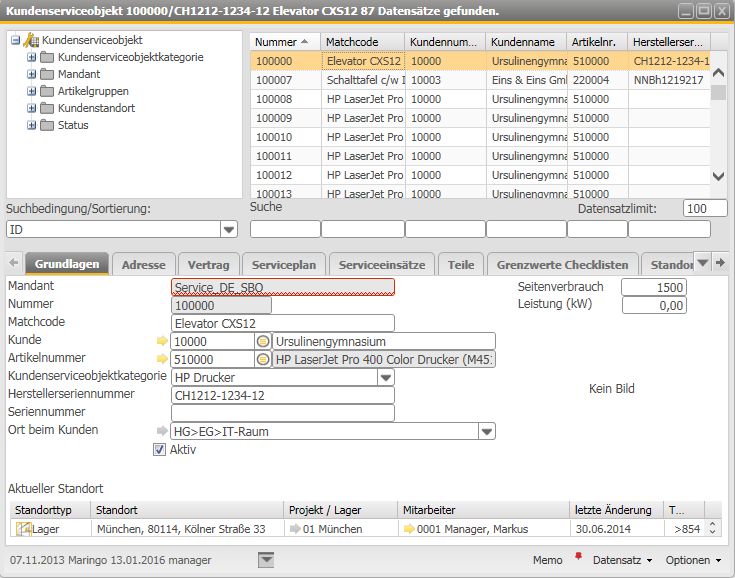
Task: Click the gray arrow before 01 München
Action: click(294, 528)
